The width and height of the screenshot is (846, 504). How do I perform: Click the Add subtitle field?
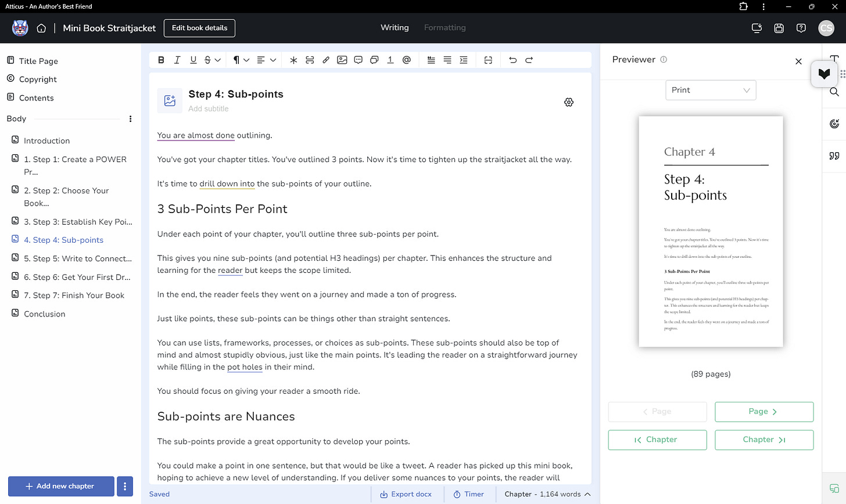point(209,109)
